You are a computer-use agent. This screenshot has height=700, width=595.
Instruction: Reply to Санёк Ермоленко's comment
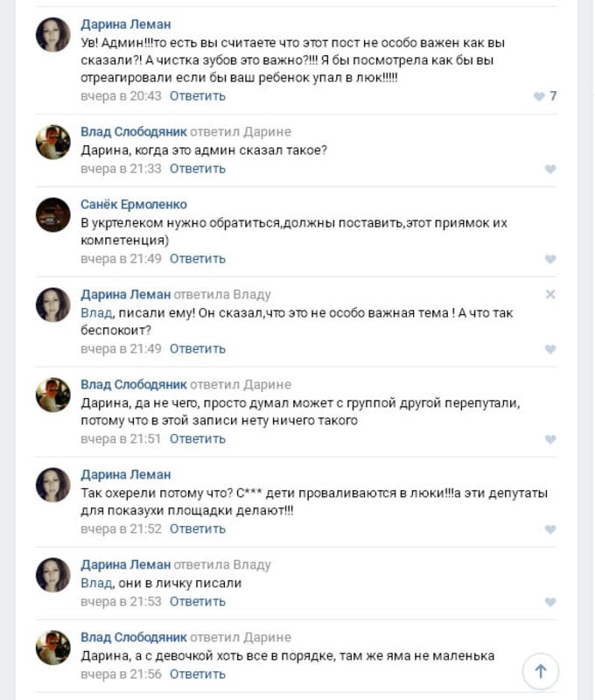198,259
